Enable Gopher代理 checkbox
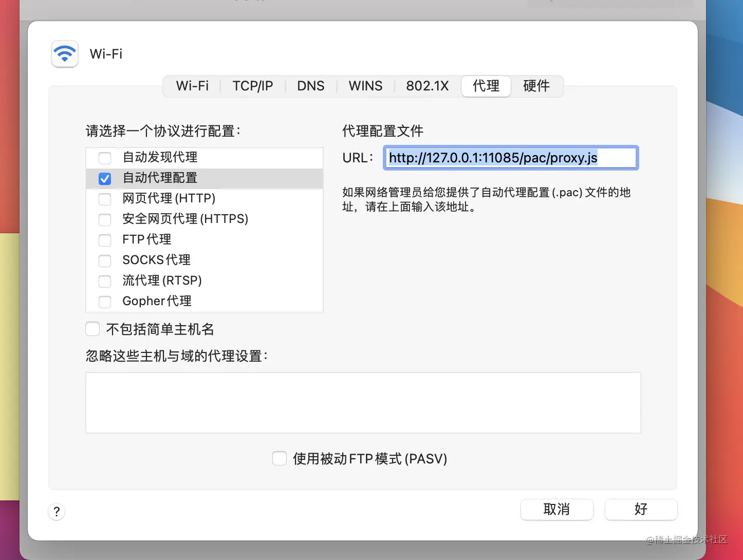 (105, 302)
